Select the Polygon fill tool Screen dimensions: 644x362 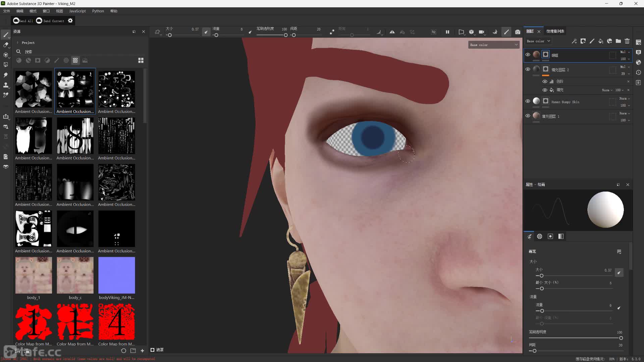point(6,65)
